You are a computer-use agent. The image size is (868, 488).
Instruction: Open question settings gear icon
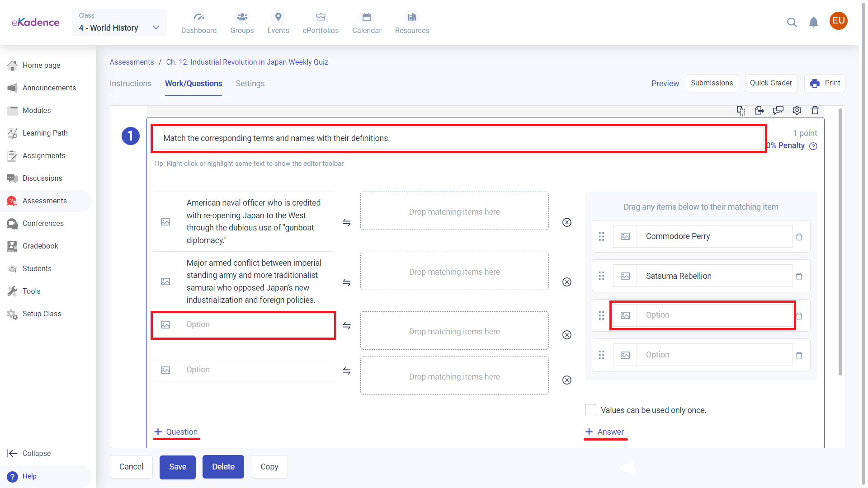point(797,110)
